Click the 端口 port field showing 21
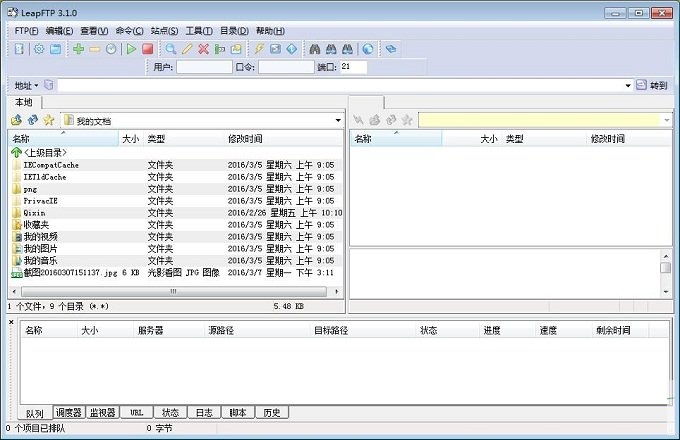680x440 pixels. tap(353, 67)
